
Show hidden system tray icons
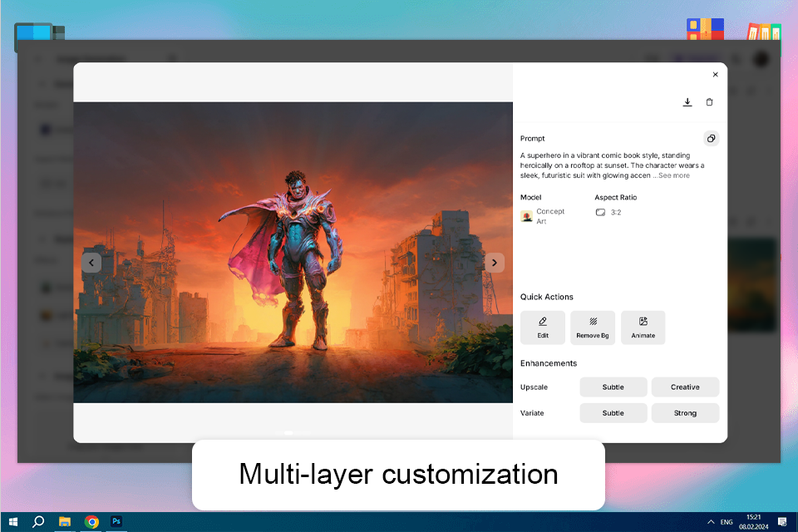[711, 522]
